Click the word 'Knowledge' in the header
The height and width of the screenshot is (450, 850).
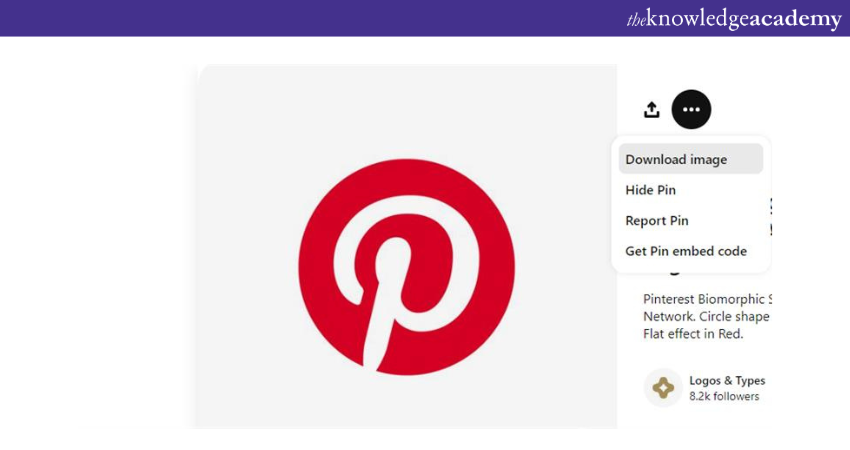click(699, 19)
